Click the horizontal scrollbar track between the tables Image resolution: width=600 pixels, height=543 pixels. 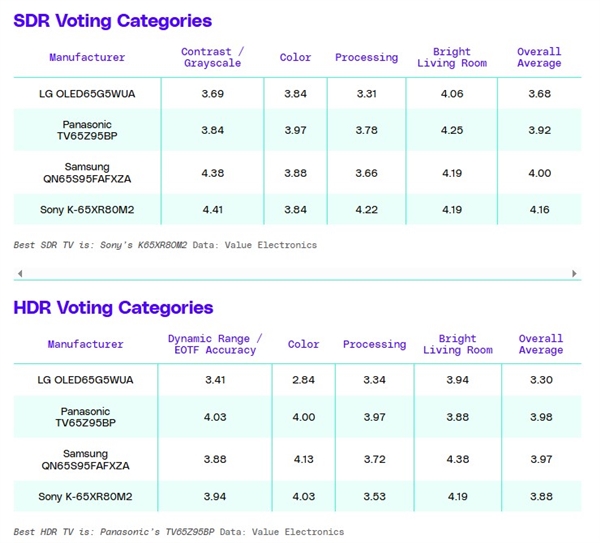pyautogui.click(x=296, y=273)
